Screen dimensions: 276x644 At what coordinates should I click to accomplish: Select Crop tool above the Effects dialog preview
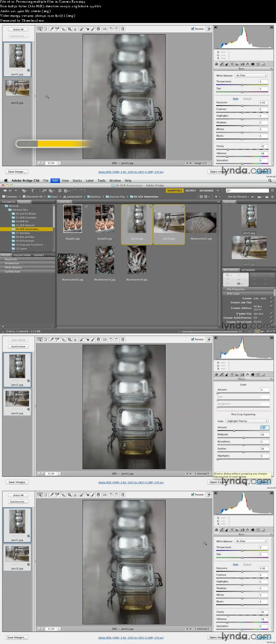coord(69,340)
